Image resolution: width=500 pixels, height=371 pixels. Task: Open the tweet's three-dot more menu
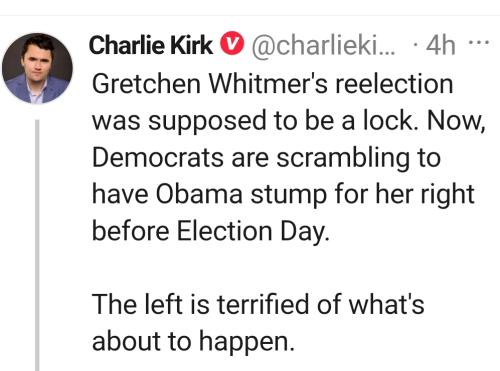click(x=479, y=43)
